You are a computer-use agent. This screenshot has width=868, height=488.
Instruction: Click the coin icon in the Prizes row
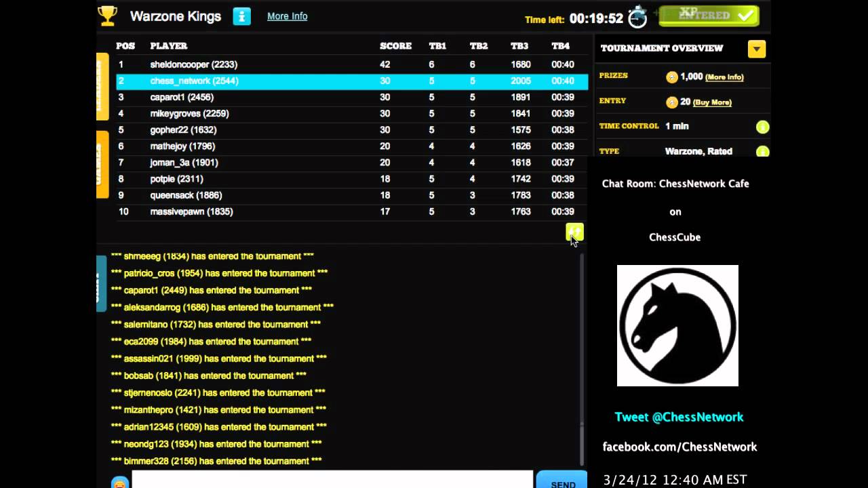(x=672, y=77)
